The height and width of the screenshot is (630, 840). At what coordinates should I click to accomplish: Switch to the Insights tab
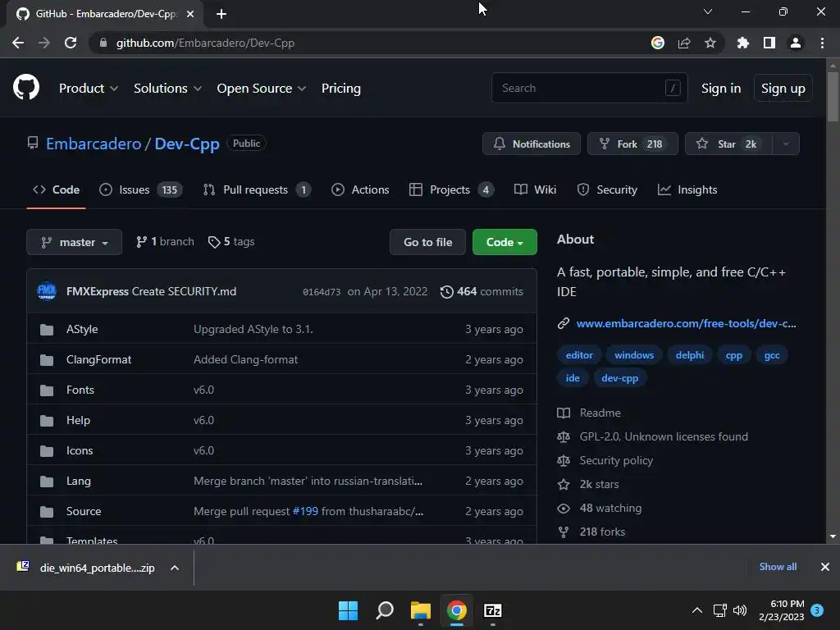687,189
